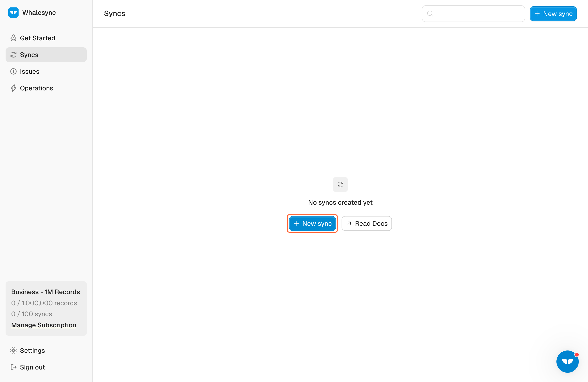
Task: Open the Settings page
Action: (x=32, y=350)
